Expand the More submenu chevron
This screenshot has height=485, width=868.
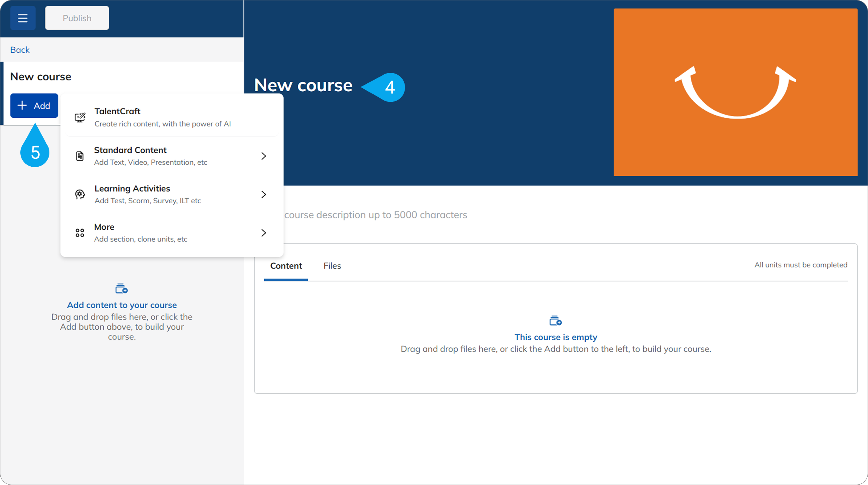pos(264,233)
